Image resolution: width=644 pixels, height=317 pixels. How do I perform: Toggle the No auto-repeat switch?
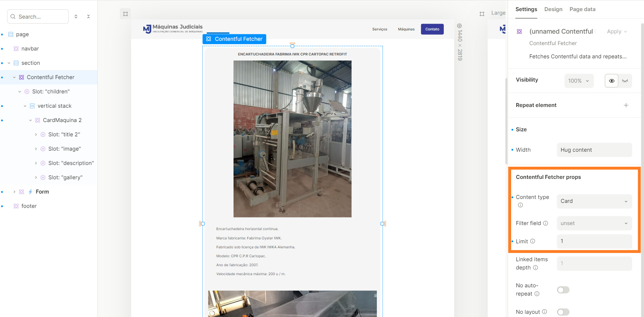point(563,290)
